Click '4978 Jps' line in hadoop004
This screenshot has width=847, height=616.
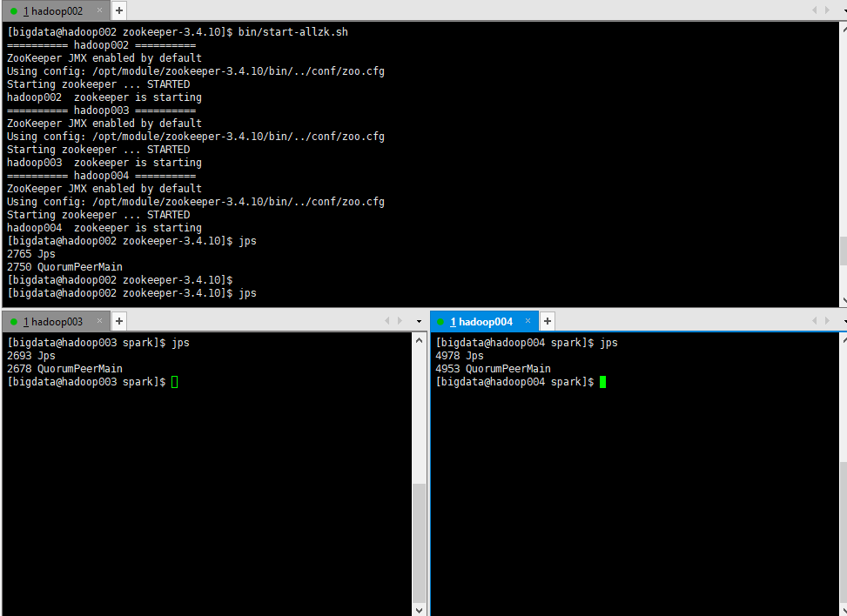click(x=460, y=356)
